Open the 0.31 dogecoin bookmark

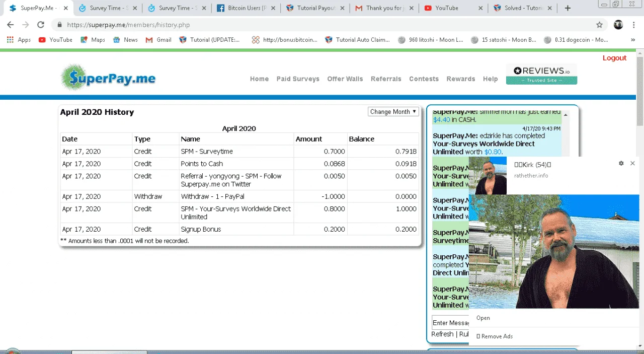coord(577,40)
